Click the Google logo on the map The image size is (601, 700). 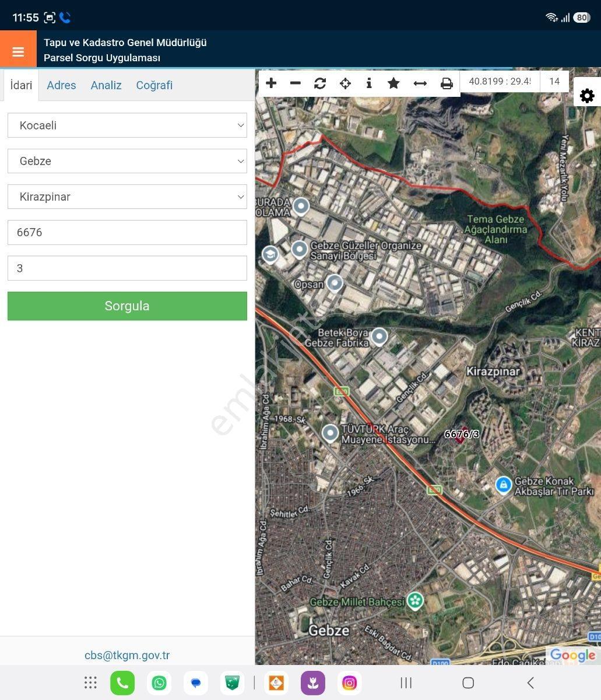point(572,655)
